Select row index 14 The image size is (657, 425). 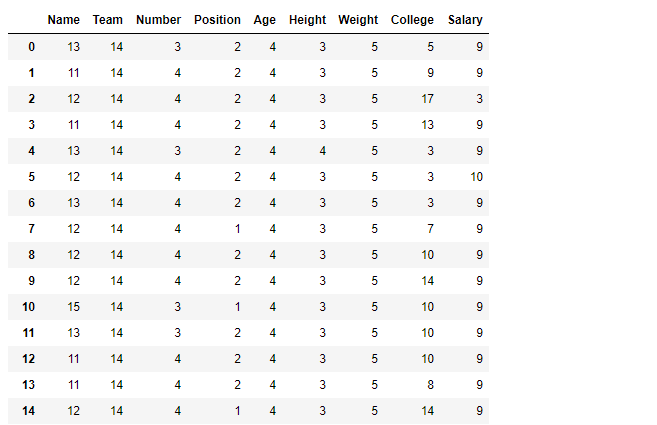28,410
